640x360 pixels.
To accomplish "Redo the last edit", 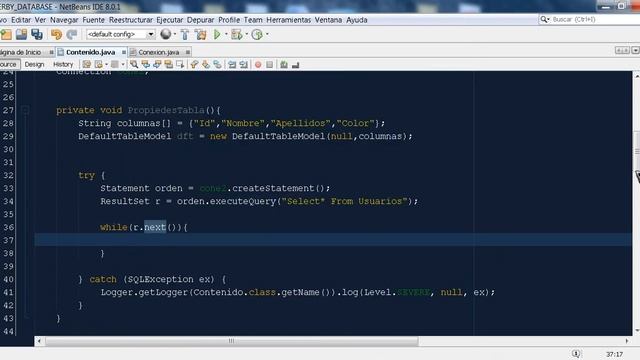I will tap(72, 35).
